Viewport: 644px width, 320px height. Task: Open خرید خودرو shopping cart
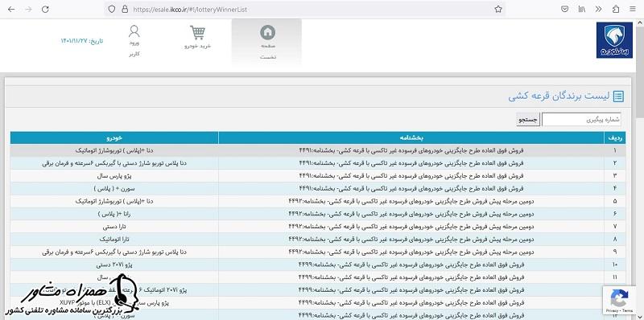tap(197, 37)
